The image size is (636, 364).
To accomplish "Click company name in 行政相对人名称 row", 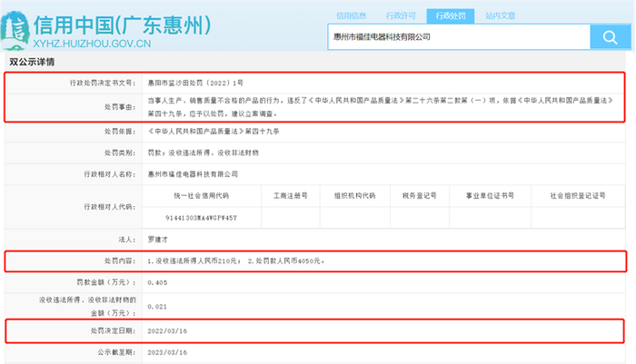I will tap(193, 174).
